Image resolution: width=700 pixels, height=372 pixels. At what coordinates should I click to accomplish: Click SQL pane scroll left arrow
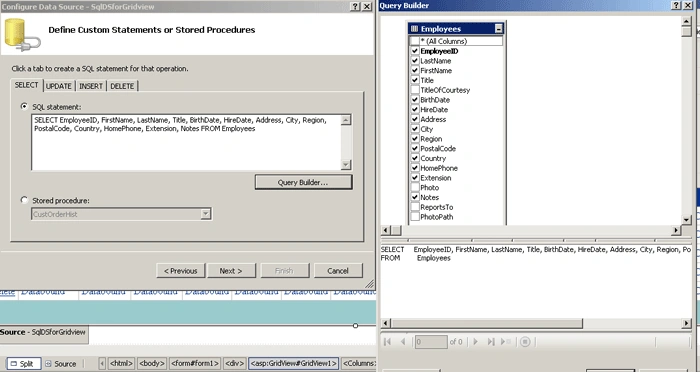pyautogui.click(x=385, y=323)
